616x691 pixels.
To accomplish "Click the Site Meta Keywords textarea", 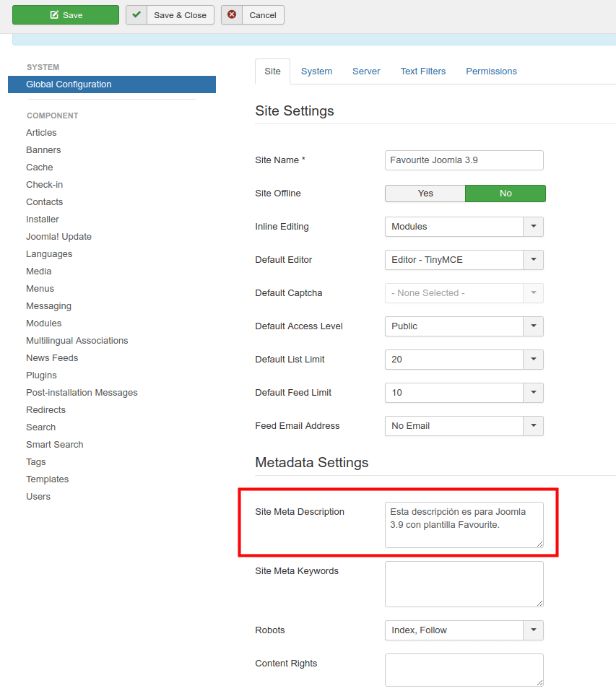I will 464,584.
